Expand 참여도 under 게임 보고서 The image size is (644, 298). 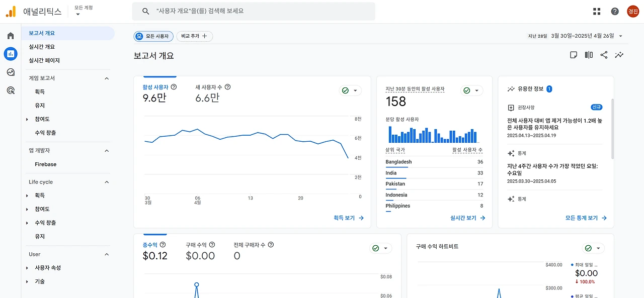click(27, 119)
